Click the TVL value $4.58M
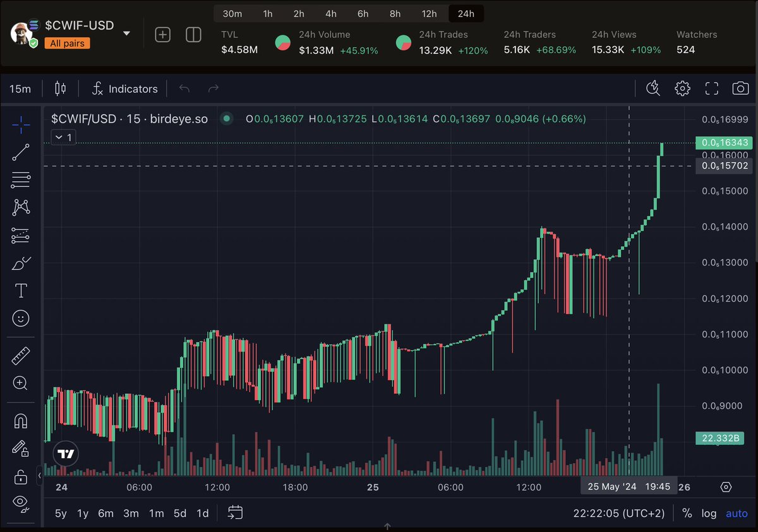Screen dimensions: 758x532 (x=239, y=50)
